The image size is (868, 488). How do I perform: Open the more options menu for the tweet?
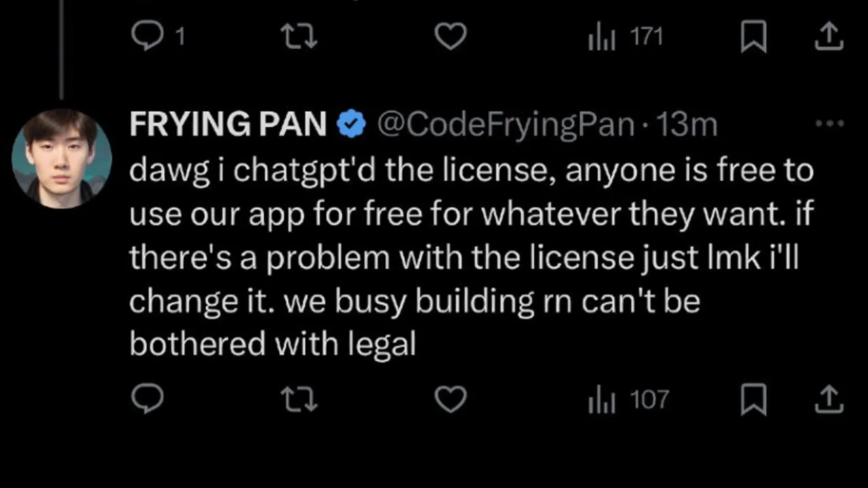click(829, 124)
